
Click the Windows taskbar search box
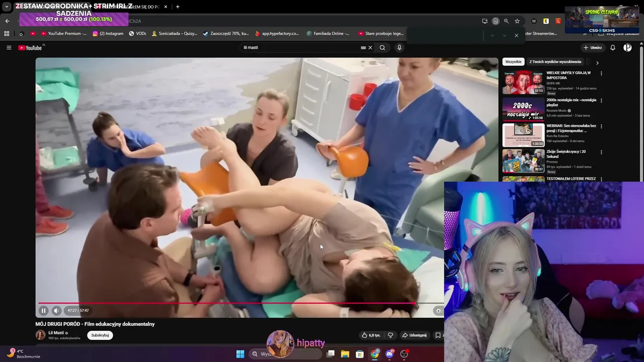[x=286, y=354]
